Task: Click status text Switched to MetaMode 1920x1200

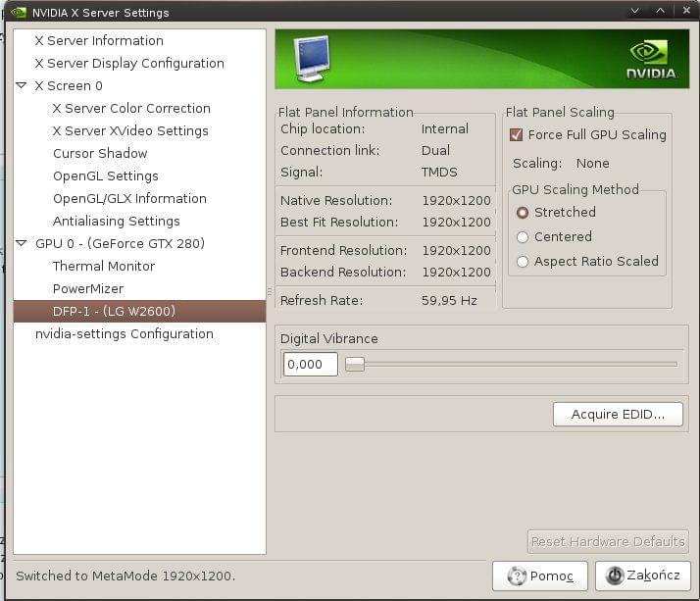Action: (125, 576)
